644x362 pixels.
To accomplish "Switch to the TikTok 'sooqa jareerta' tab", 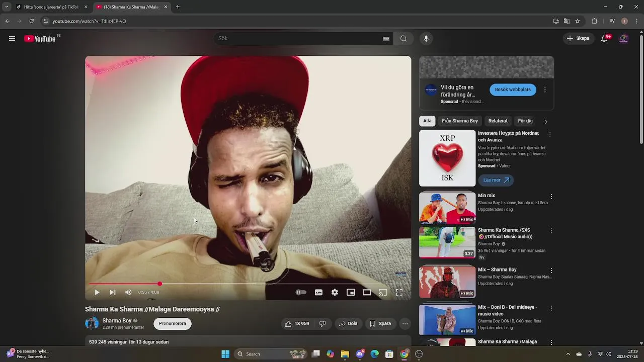I will (51, 7).
